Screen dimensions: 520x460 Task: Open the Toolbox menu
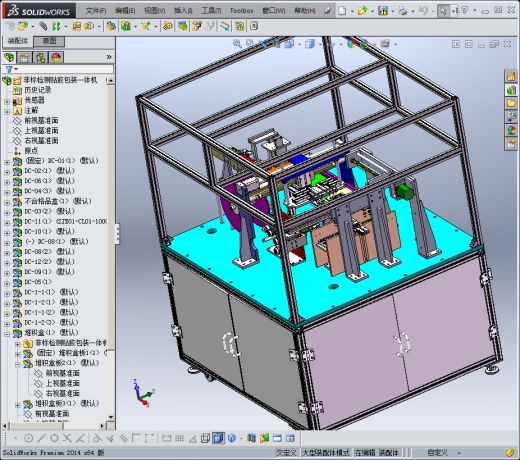241,11
